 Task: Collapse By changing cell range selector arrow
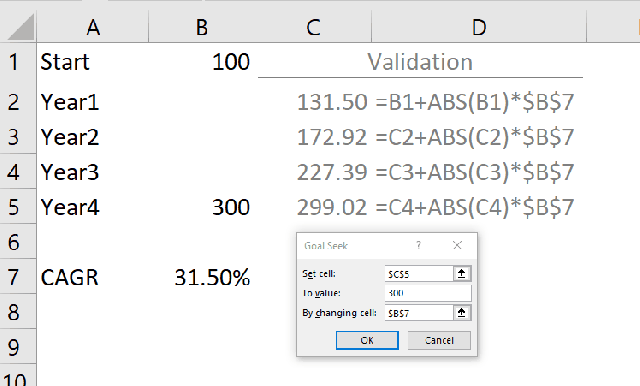462,313
